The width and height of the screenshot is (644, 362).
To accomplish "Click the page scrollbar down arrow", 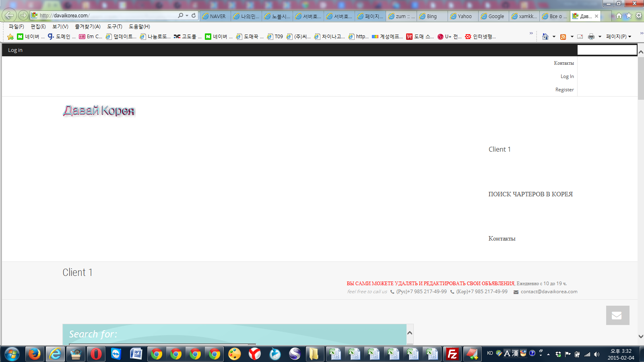I will pos(641,336).
